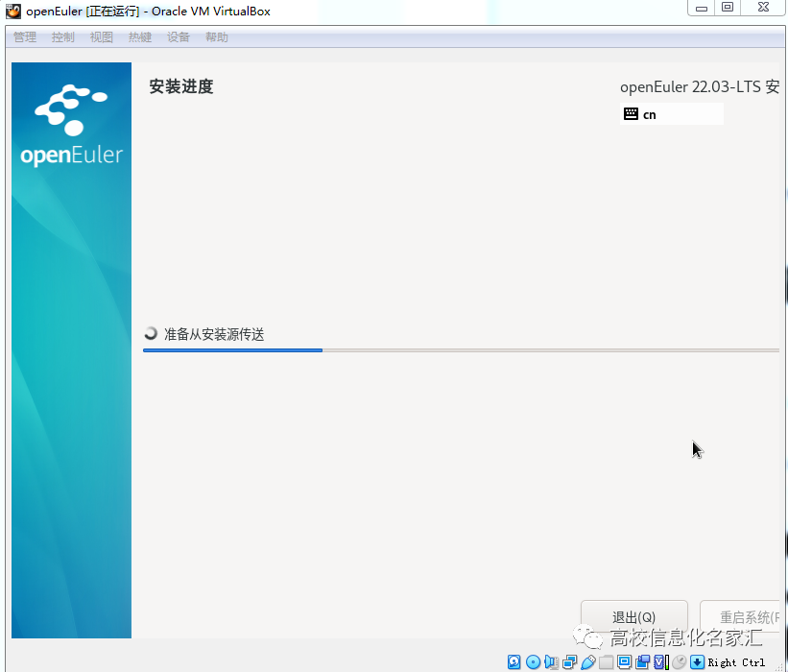
Task: Click the VirtualBox icon in the title bar
Action: point(12,11)
